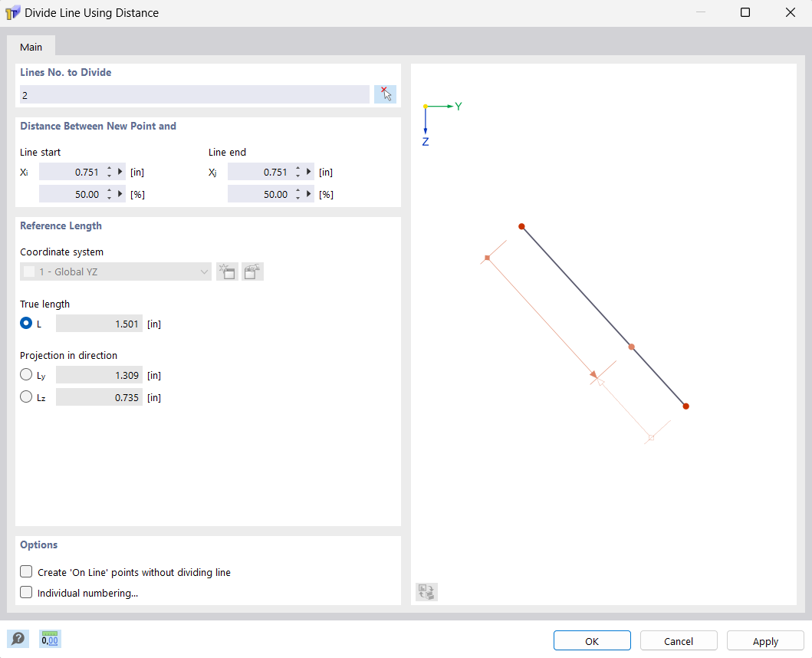This screenshot has height=658, width=812.
Task: Expand the Xj line end options arrow
Action: click(x=307, y=172)
